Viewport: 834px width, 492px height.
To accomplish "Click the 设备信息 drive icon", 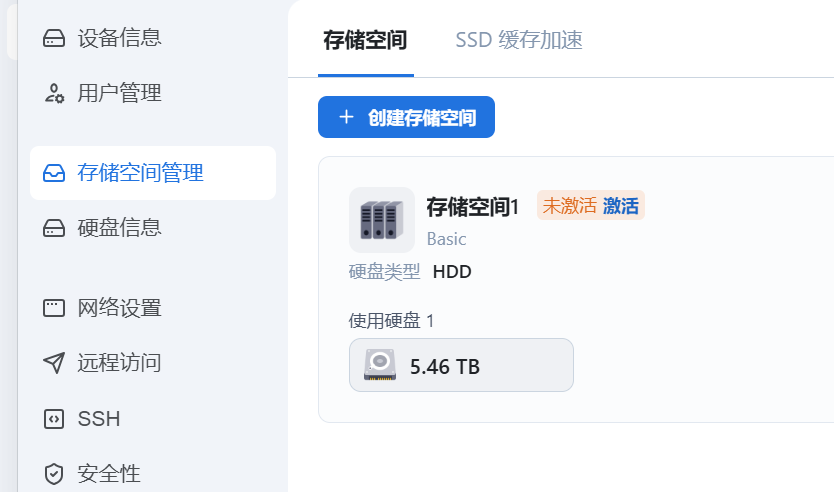I will tap(54, 38).
